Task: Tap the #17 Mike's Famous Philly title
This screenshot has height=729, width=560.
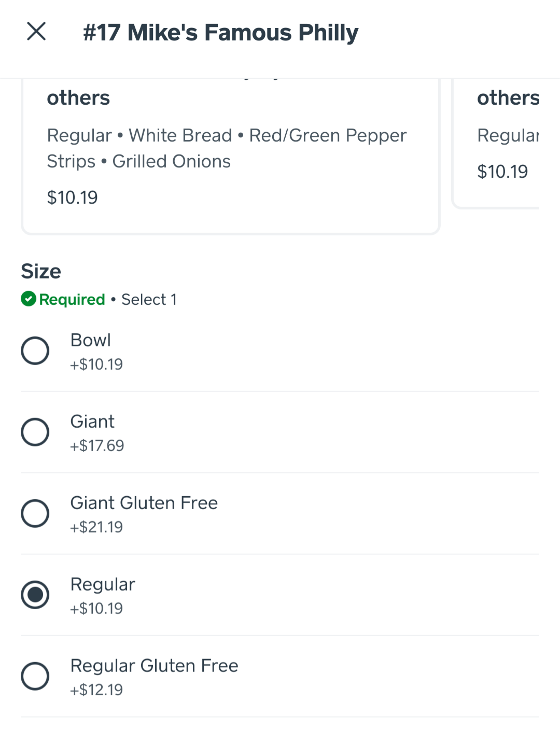Action: 220,32
